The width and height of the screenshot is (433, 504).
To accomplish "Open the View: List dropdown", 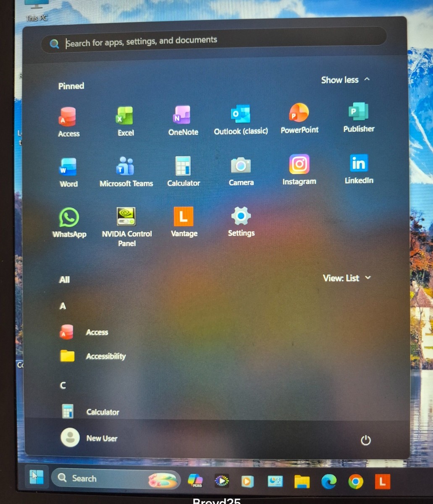I will [x=347, y=278].
